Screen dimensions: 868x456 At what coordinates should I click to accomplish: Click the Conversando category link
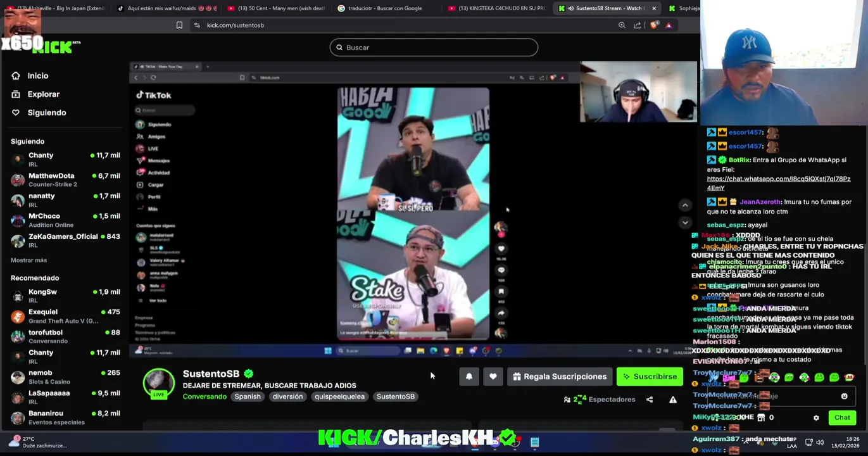pyautogui.click(x=204, y=396)
